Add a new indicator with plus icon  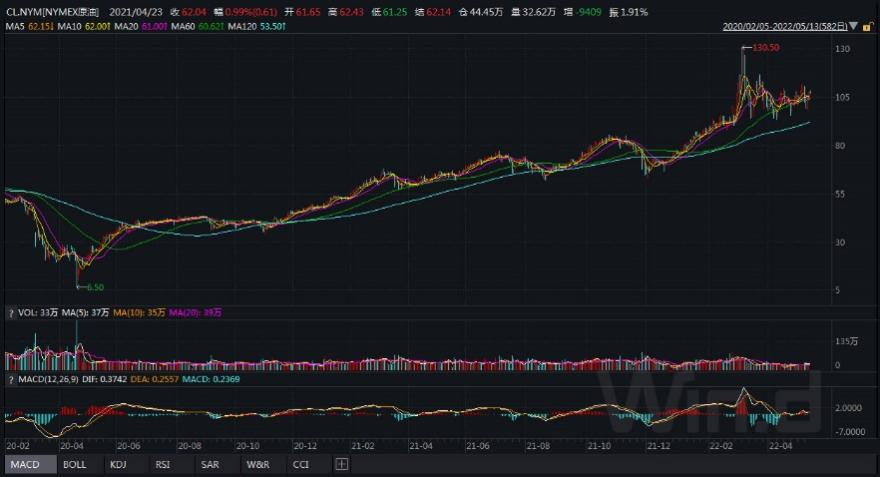(x=341, y=464)
